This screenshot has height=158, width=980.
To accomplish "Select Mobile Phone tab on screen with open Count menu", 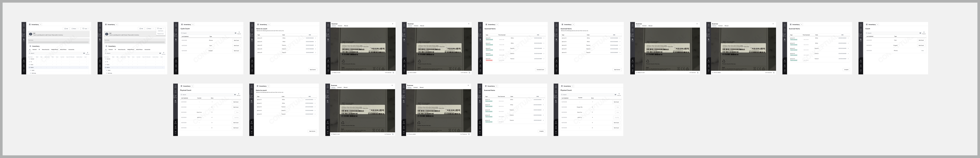I will tap(131, 50).
